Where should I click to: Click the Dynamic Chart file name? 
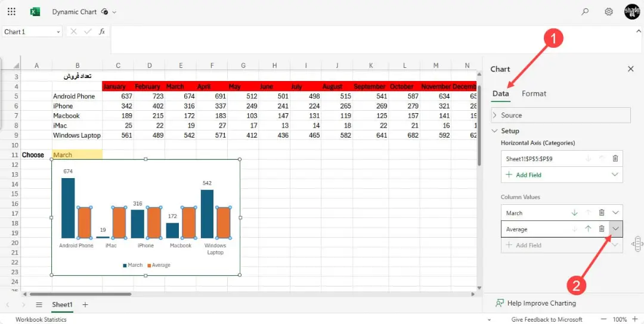point(75,12)
